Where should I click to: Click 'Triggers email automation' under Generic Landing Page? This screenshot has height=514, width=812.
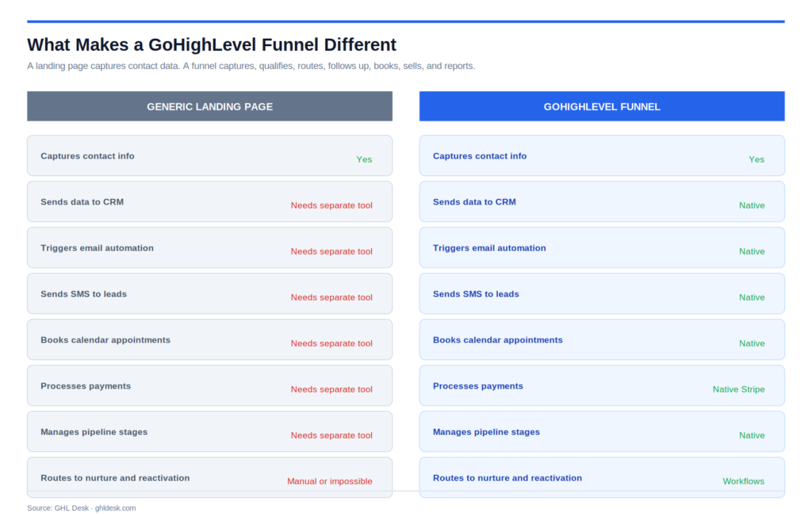pos(98,248)
